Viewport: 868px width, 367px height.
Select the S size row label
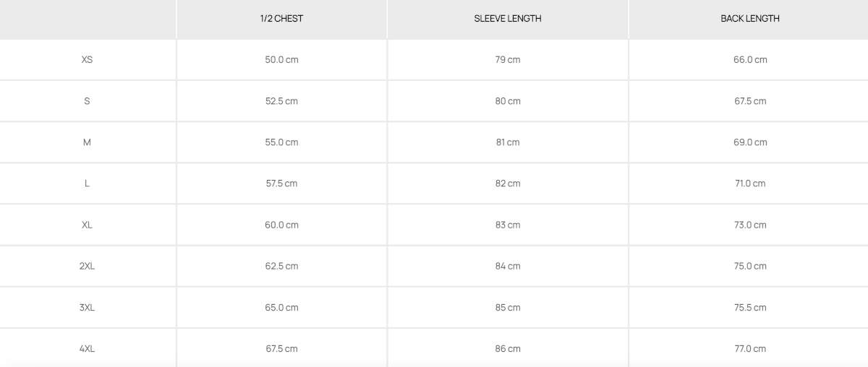tap(87, 101)
